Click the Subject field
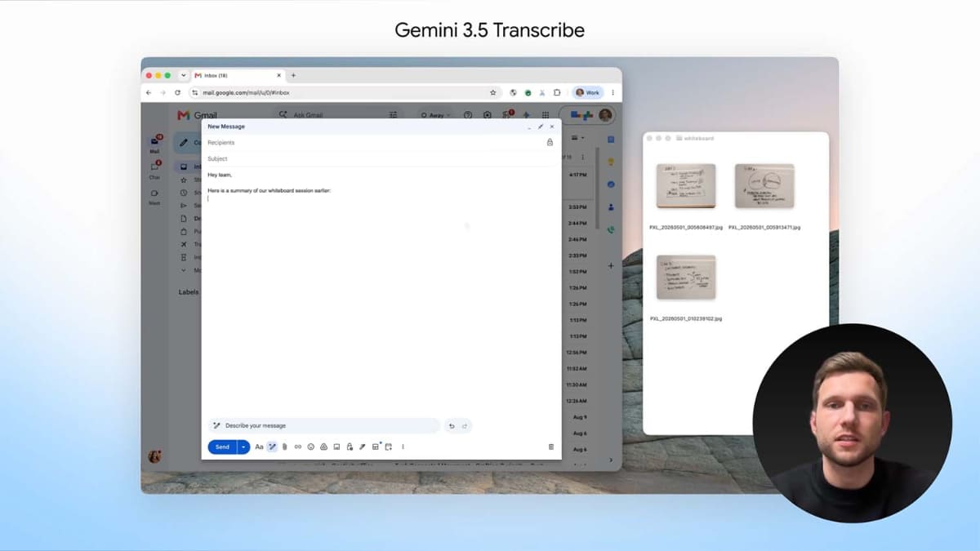This screenshot has height=551, width=980. tap(381, 158)
